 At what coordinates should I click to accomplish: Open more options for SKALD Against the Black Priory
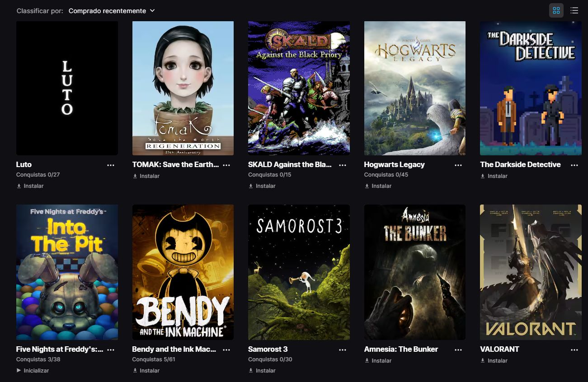(343, 165)
